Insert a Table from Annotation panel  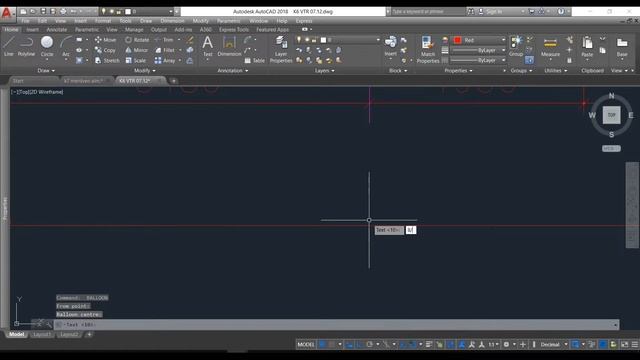click(254, 60)
